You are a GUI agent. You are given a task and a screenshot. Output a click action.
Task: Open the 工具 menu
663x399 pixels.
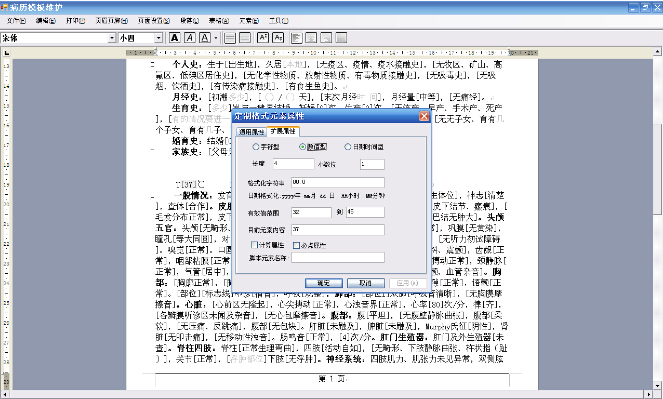pos(279,21)
